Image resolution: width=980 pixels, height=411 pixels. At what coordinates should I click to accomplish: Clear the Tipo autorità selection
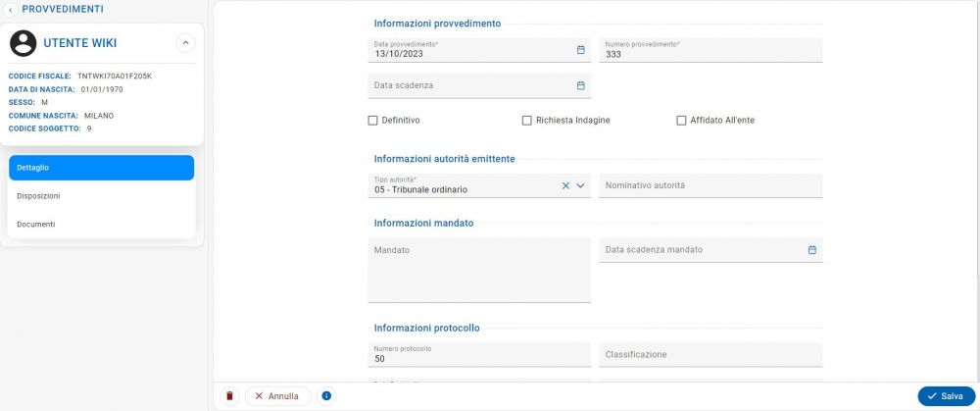(565, 185)
